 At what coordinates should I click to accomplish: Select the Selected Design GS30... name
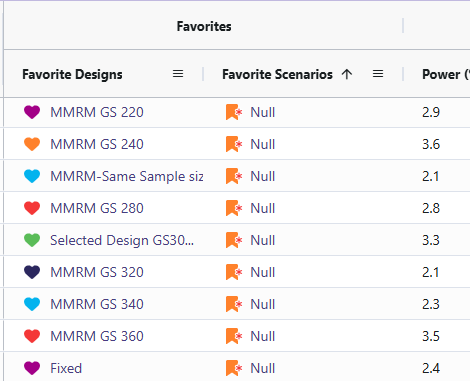(x=122, y=240)
